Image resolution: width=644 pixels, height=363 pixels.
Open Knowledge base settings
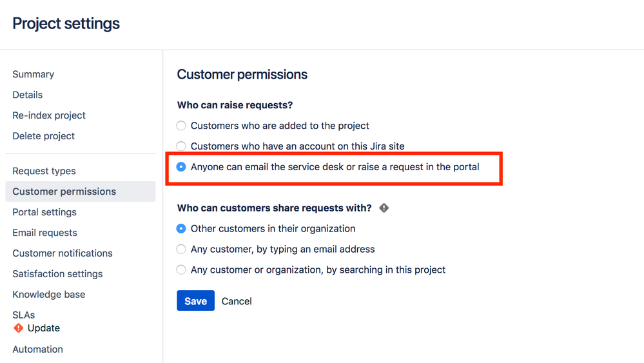point(49,295)
